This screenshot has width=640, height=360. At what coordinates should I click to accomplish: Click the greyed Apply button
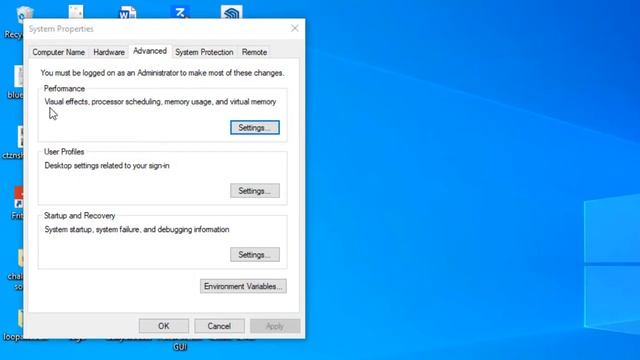click(x=275, y=326)
